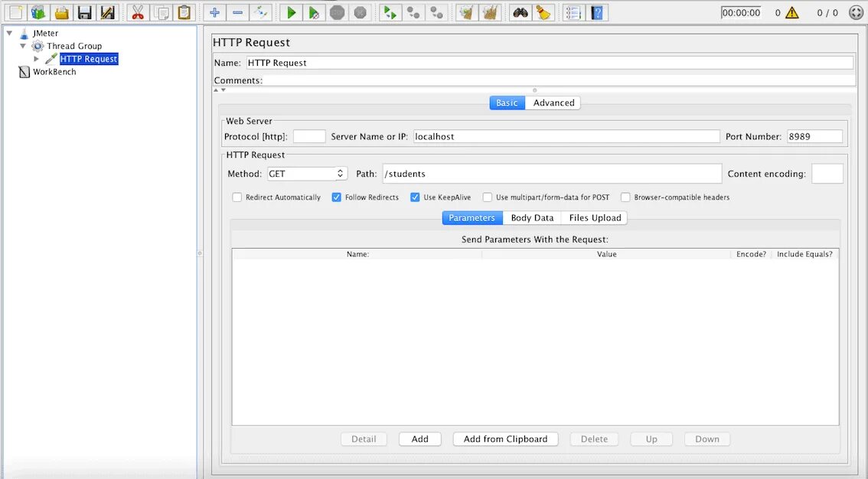Select the JMeter root tree item
868x479 pixels.
click(45, 33)
